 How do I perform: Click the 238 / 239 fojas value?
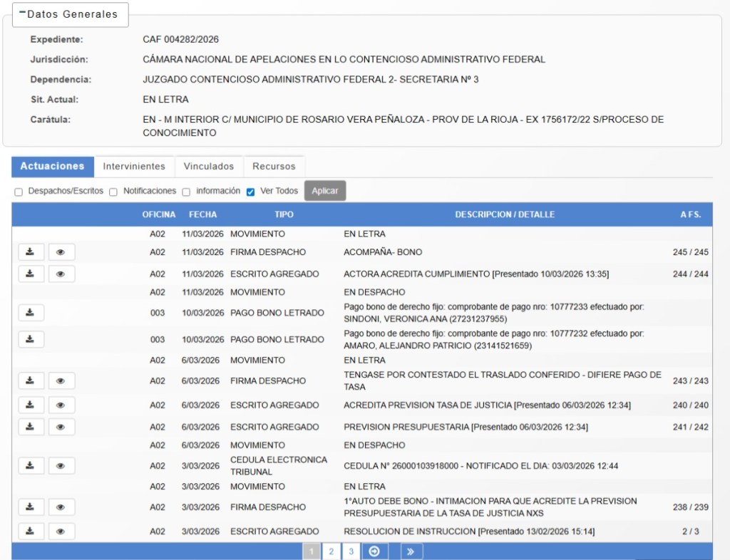point(690,507)
